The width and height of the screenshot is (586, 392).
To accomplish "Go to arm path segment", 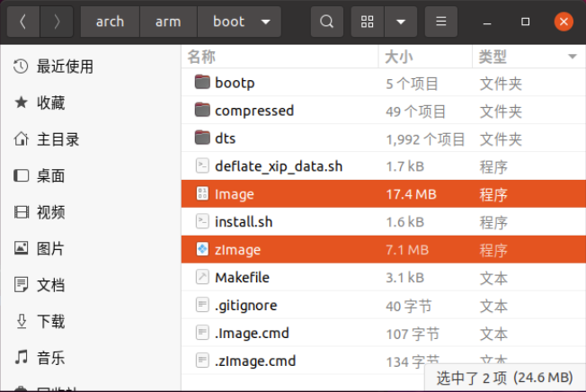I will [168, 22].
